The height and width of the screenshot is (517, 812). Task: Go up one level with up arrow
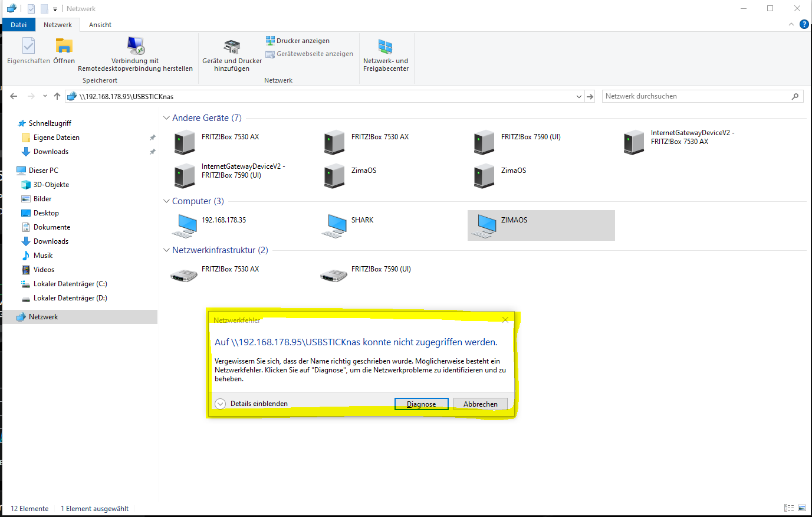(57, 96)
